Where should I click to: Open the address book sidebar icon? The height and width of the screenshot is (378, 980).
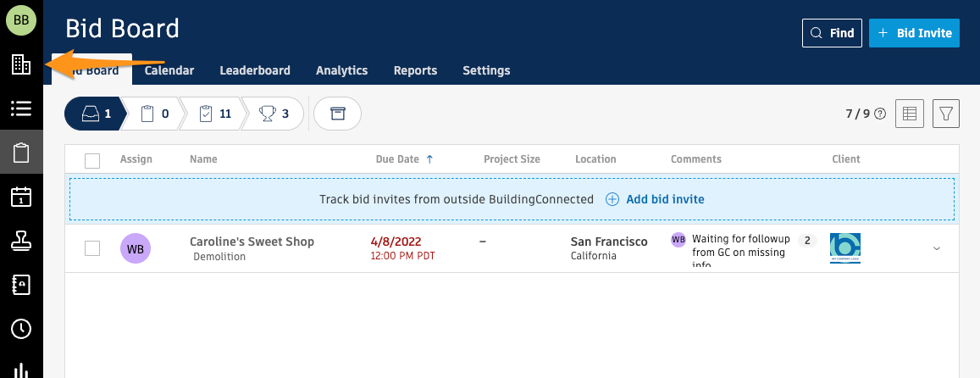pyautogui.click(x=21, y=285)
